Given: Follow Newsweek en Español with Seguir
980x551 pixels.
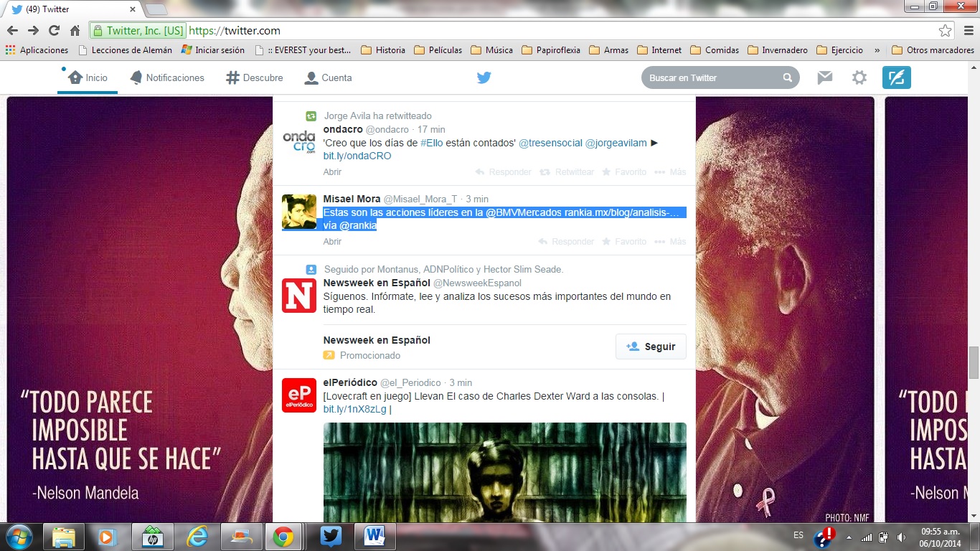Looking at the screenshot, I should 651,347.
